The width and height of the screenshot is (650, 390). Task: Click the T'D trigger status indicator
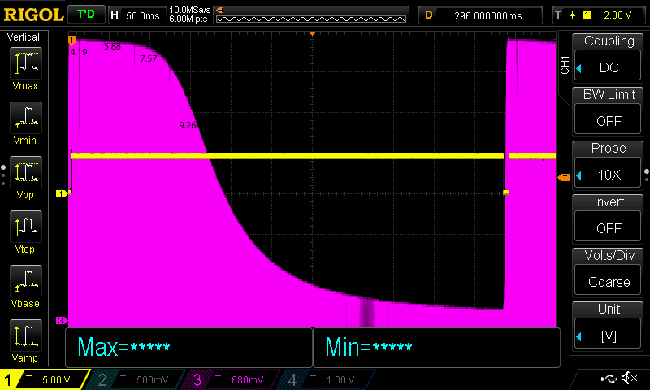86,15
